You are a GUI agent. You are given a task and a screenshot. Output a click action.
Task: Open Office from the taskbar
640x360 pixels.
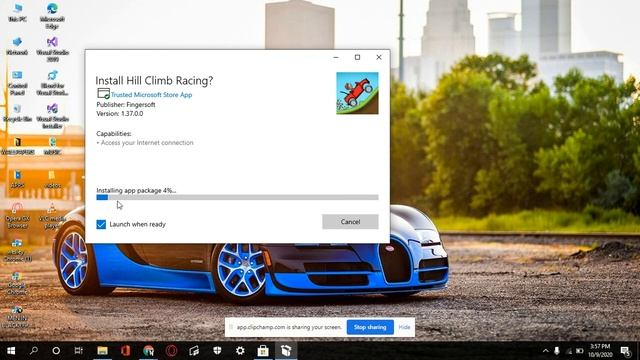[125, 351]
